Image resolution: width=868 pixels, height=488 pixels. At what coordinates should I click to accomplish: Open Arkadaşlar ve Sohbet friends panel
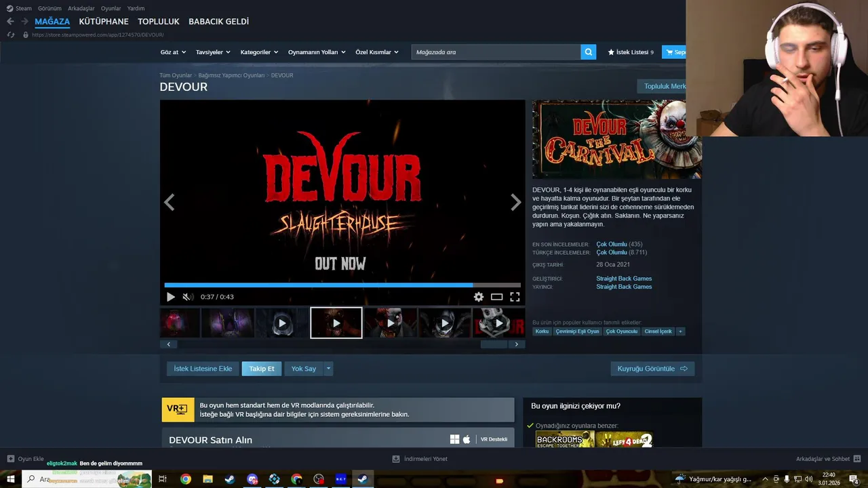[828, 459]
